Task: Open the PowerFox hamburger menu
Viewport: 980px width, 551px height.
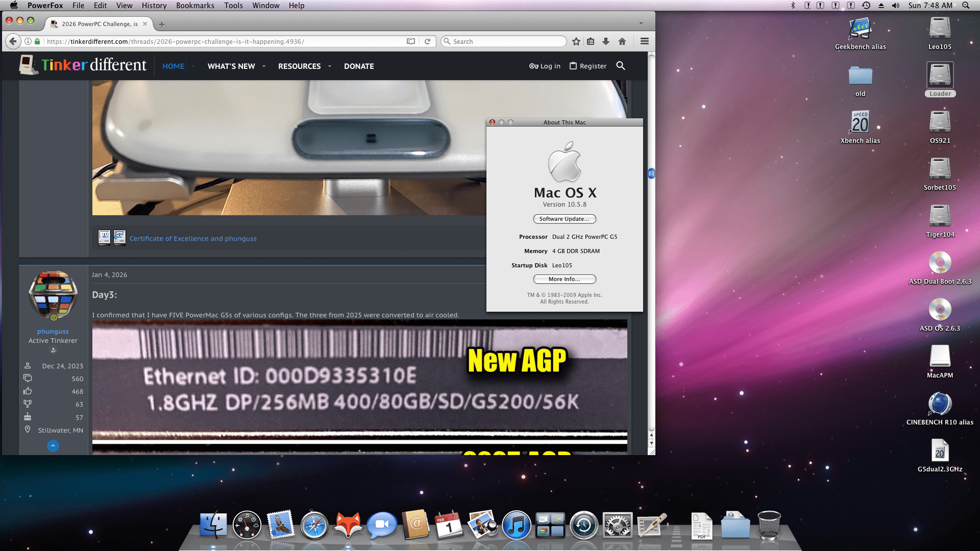Action: coord(644,41)
